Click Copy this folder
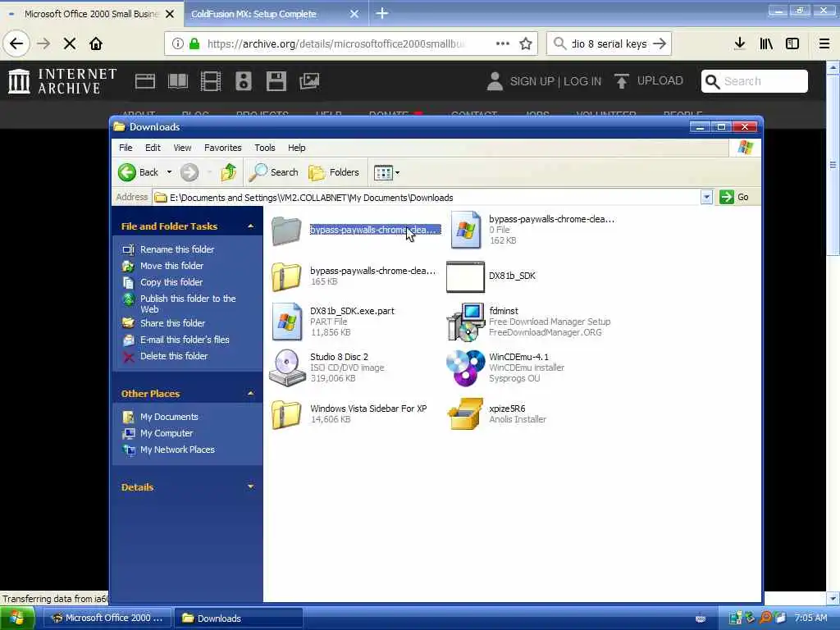This screenshot has height=630, width=840. 171,282
